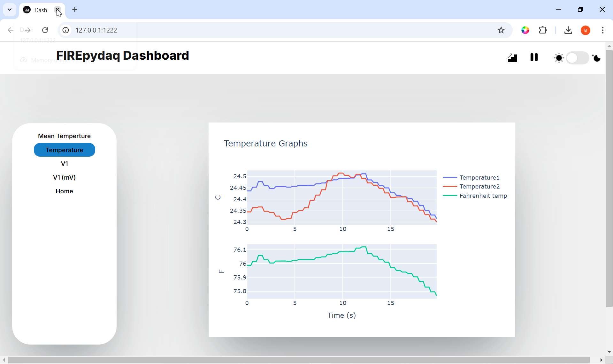The image size is (613, 364).
Task: Click the Time (s) axis label
Action: pos(341,315)
